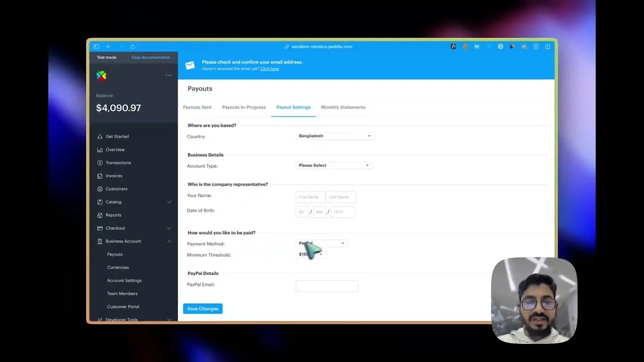
Task: Click the DD date of birth field
Action: coord(302,212)
